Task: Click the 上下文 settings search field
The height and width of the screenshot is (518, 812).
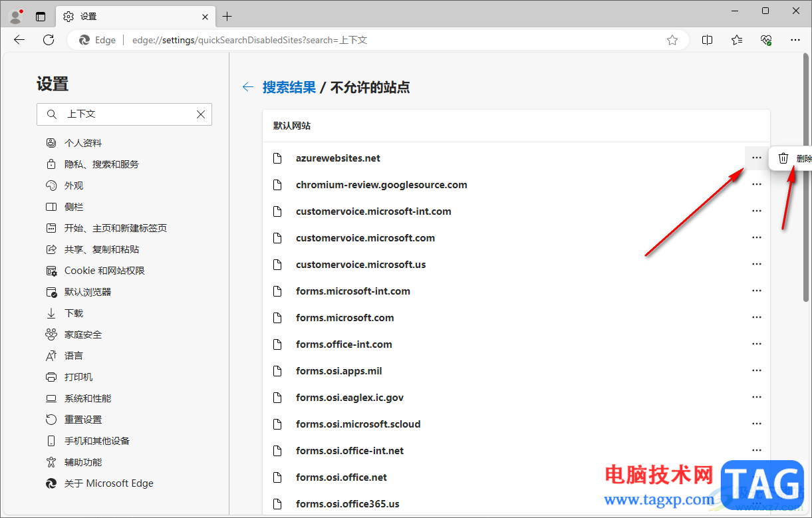Action: click(x=124, y=114)
